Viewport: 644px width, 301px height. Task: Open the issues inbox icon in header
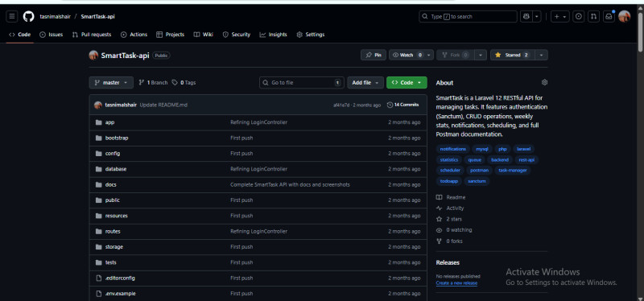pyautogui.click(x=579, y=16)
